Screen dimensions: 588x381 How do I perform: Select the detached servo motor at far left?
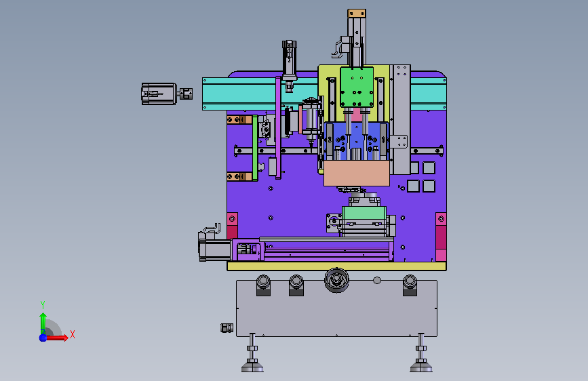pyautogui.click(x=159, y=94)
